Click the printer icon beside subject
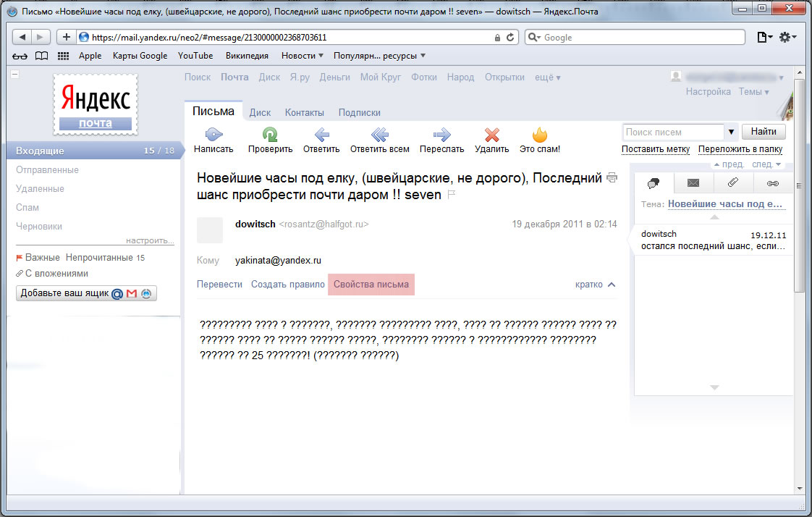This screenshot has height=517, width=812. tap(612, 177)
